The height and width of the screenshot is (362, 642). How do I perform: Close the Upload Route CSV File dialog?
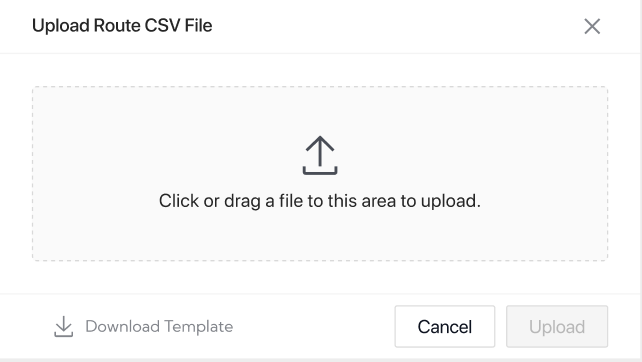click(x=592, y=27)
